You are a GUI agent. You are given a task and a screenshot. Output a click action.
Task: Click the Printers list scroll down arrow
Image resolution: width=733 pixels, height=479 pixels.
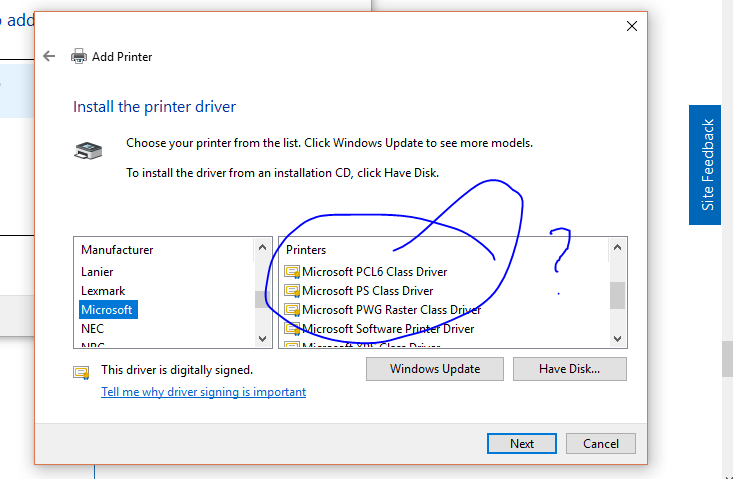618,338
